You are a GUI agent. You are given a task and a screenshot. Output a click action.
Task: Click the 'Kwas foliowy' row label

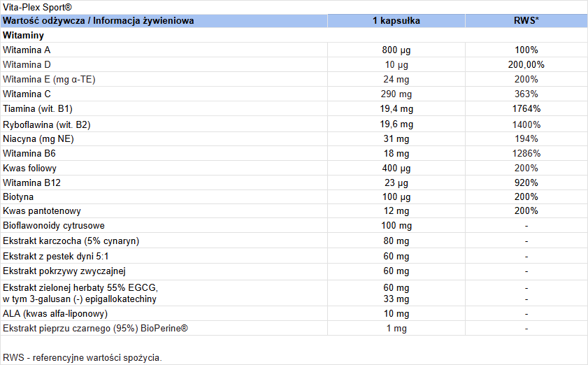point(29,168)
